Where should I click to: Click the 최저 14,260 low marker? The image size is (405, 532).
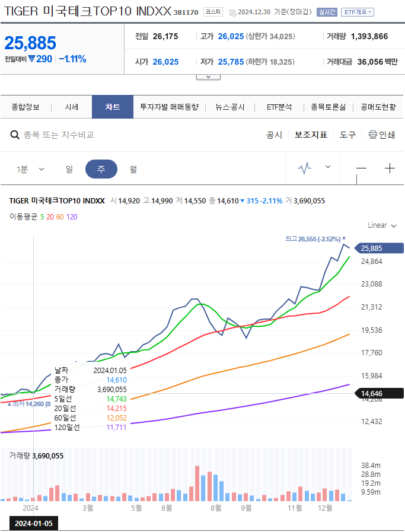29,404
